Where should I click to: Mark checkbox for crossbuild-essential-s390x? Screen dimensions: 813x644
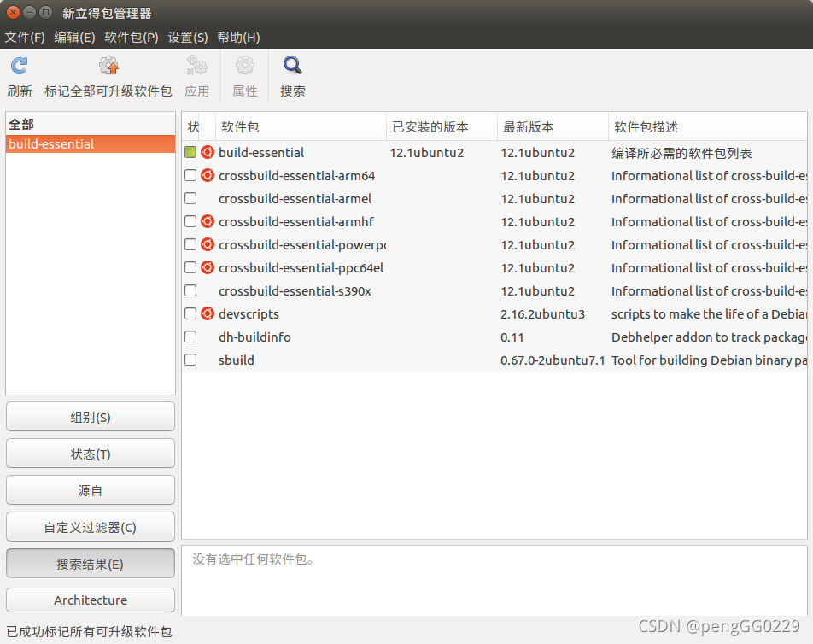(190, 290)
